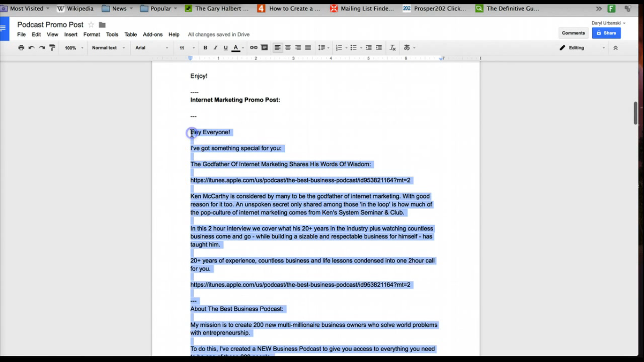Viewport: 644px width, 362px height.
Task: Apply a bulleted list
Action: pyautogui.click(x=354, y=48)
